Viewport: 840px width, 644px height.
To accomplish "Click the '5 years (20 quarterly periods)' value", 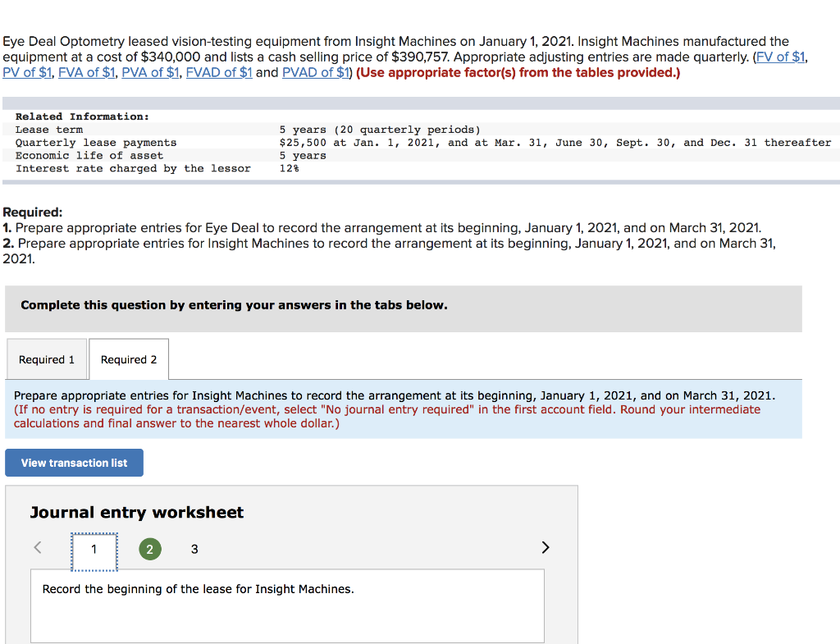I will coord(380,130).
